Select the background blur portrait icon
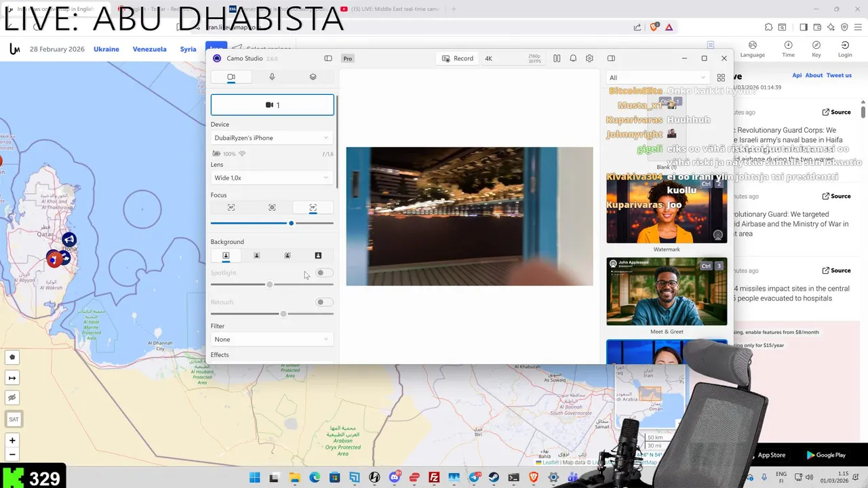Image resolution: width=868 pixels, height=488 pixels. tap(256, 256)
